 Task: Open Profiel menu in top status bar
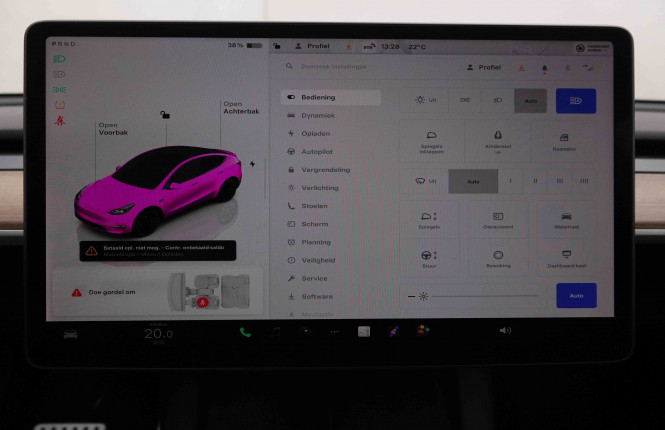pyautogui.click(x=312, y=46)
